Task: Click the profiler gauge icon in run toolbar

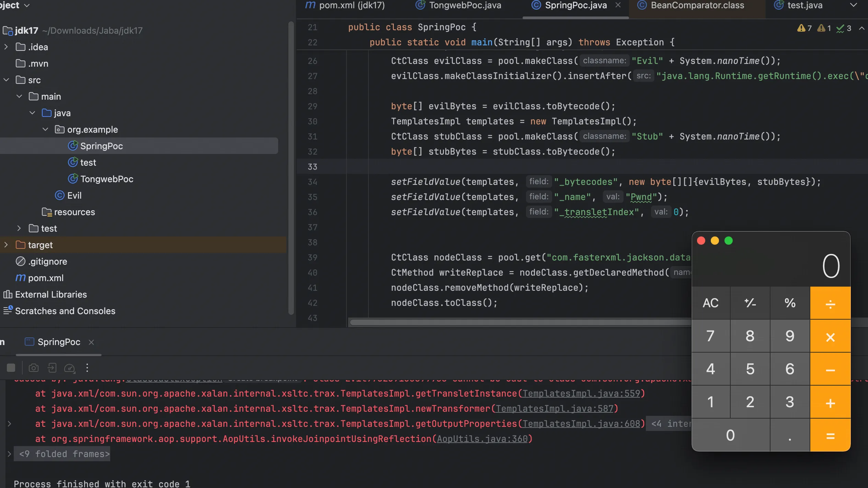Action: (70, 368)
